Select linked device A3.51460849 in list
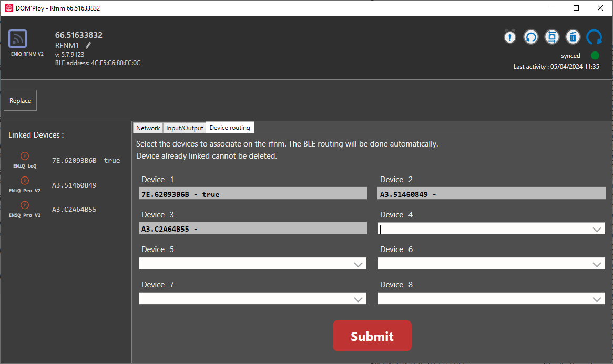The width and height of the screenshot is (613, 364). (x=74, y=185)
